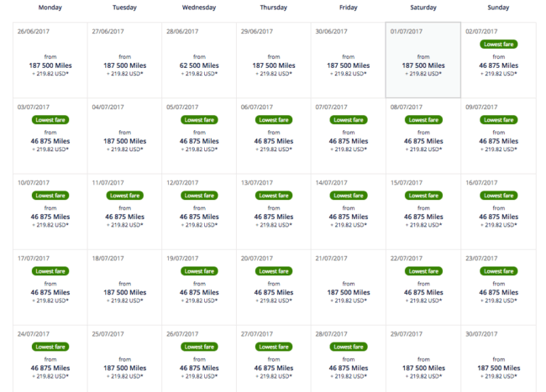546x392 pixels.
Task: Choose the 28/06/2017 fare at 62 500 Miles
Action: click(199, 65)
